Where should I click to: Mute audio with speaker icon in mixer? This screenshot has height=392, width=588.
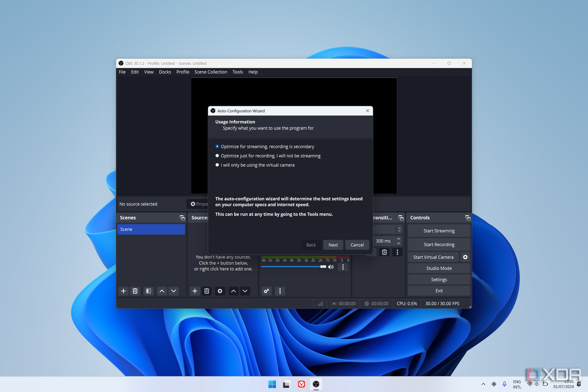coord(331,267)
